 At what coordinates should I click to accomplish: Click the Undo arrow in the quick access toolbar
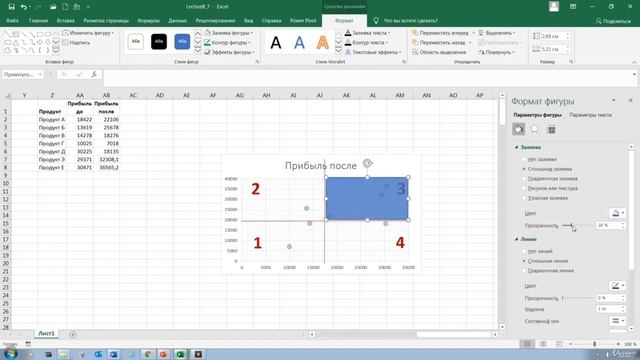point(24,7)
